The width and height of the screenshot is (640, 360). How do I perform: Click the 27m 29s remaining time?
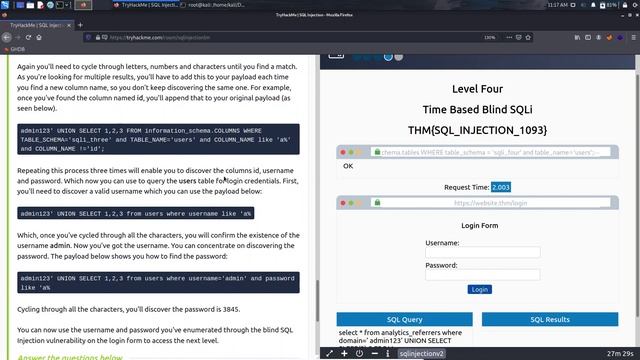(620, 354)
